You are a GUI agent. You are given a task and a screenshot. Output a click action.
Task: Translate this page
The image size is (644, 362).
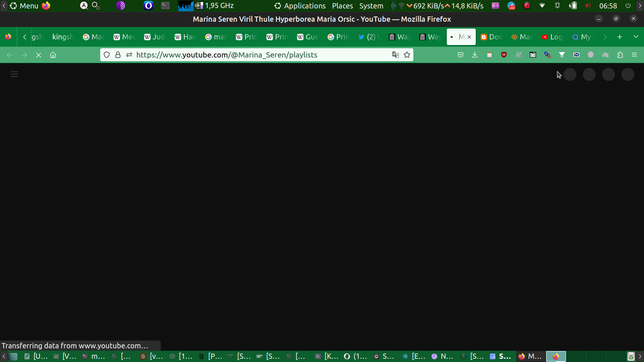396,55
